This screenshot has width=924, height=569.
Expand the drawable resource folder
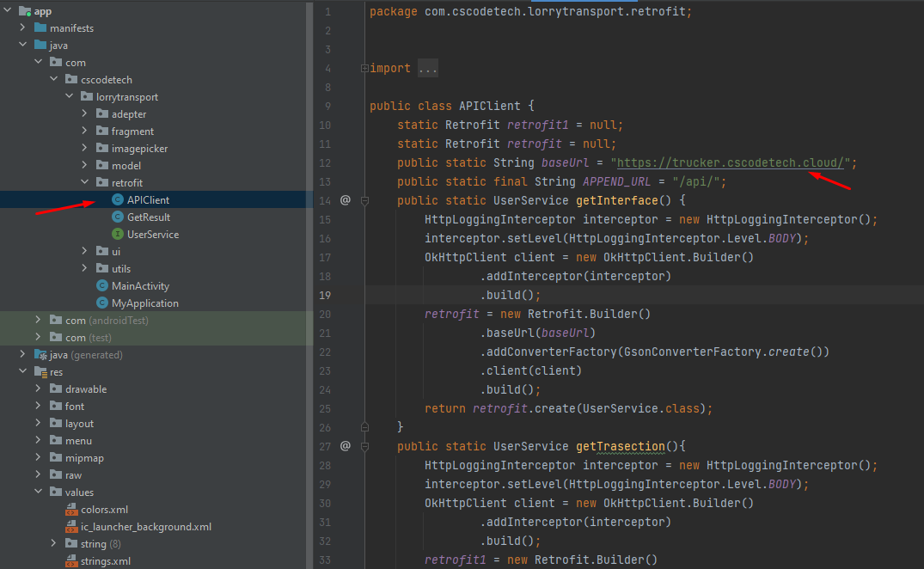pos(39,389)
